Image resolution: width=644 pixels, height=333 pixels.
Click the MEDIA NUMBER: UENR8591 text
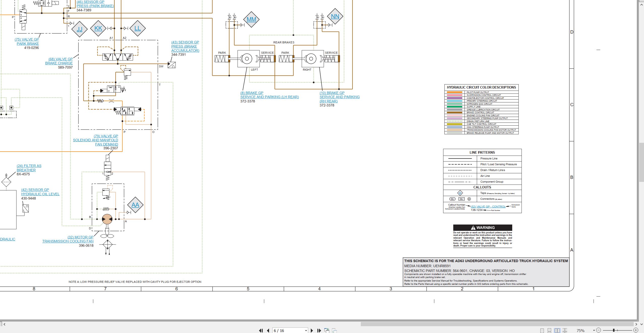click(427, 266)
